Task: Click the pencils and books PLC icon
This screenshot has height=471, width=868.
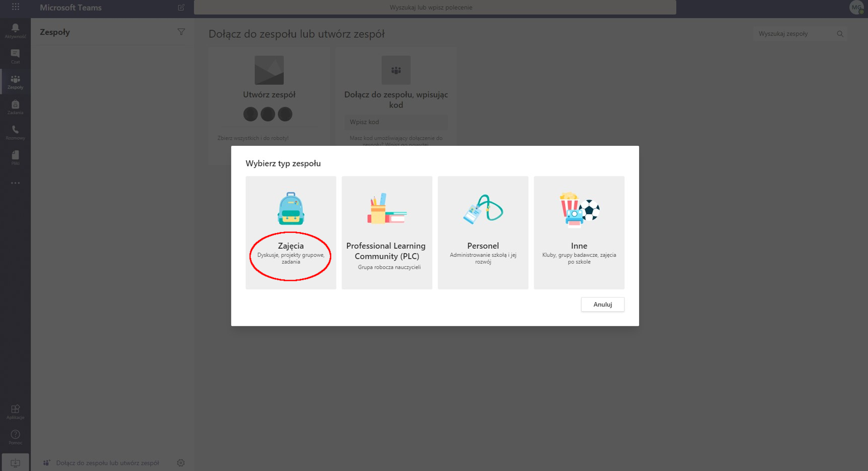Action: coord(386,209)
